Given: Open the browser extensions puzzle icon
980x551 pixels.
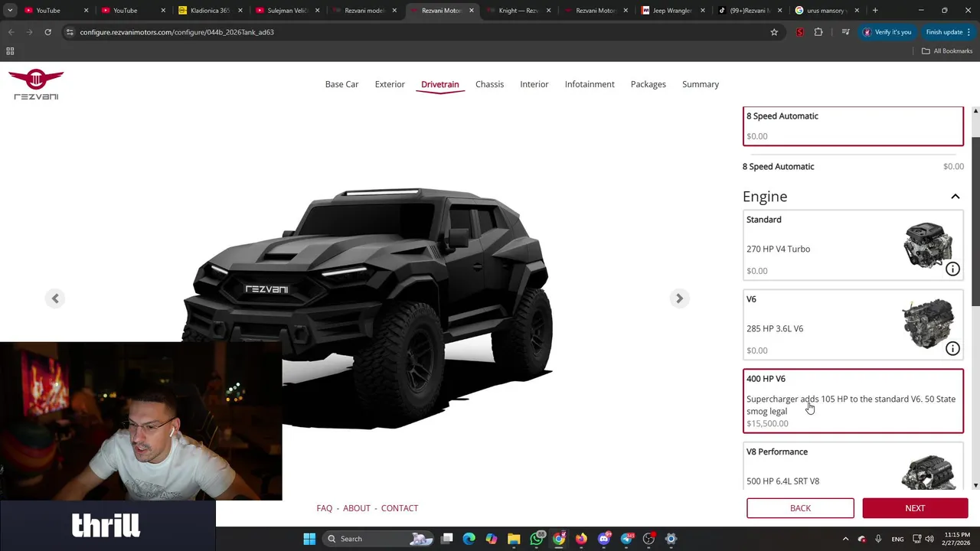Looking at the screenshot, I should tap(818, 32).
